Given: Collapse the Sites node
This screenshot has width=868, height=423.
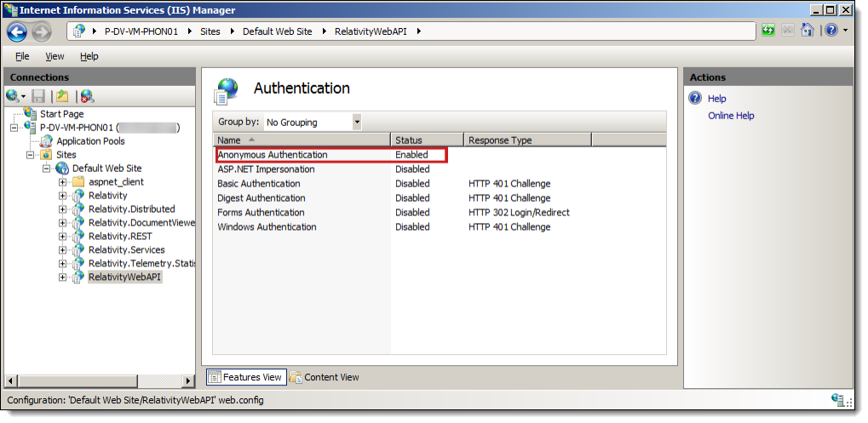Looking at the screenshot, I should pyautogui.click(x=30, y=155).
